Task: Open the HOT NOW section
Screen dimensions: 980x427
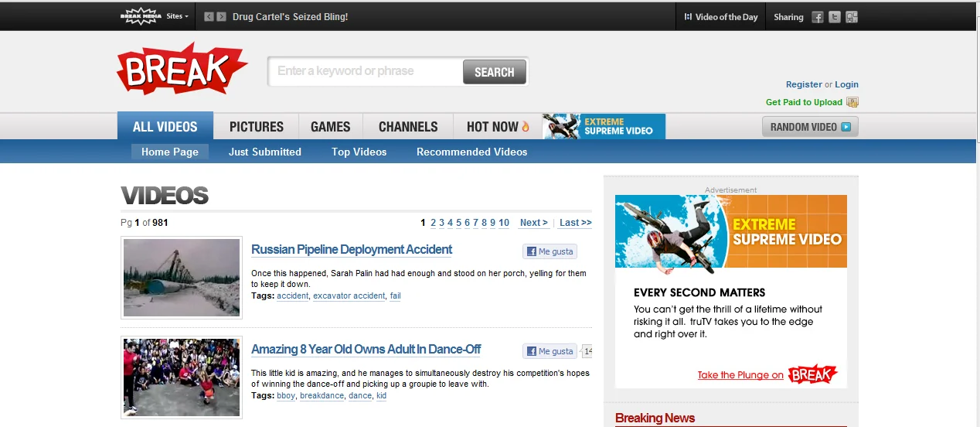Action: click(498, 127)
